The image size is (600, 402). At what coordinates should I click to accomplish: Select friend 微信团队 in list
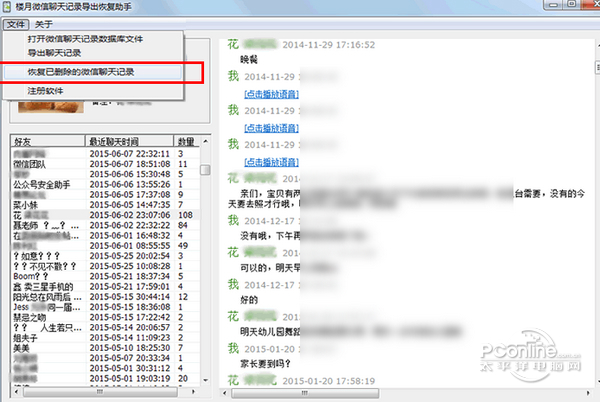30,164
